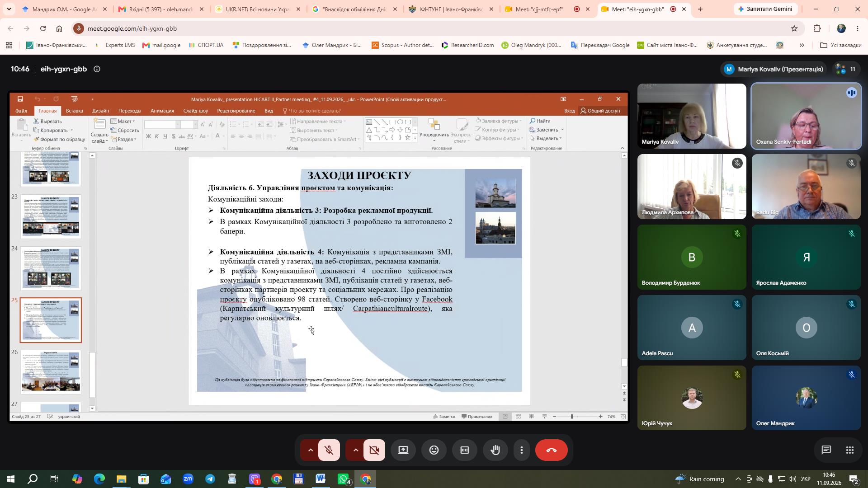Expand audio settings arrow next to microphone
Image resolution: width=868 pixels, height=488 pixels.
(x=310, y=450)
